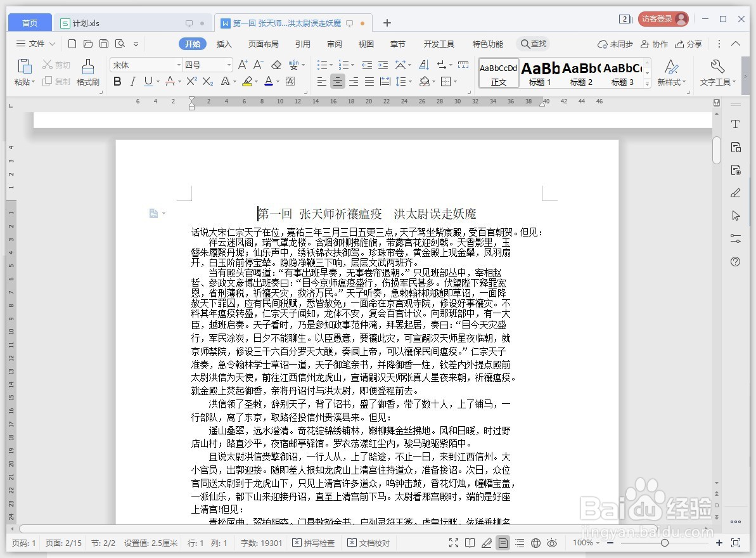Adjust the zoom slider handle
Image resolution: width=756 pixels, height=558 pixels.
click(x=664, y=543)
